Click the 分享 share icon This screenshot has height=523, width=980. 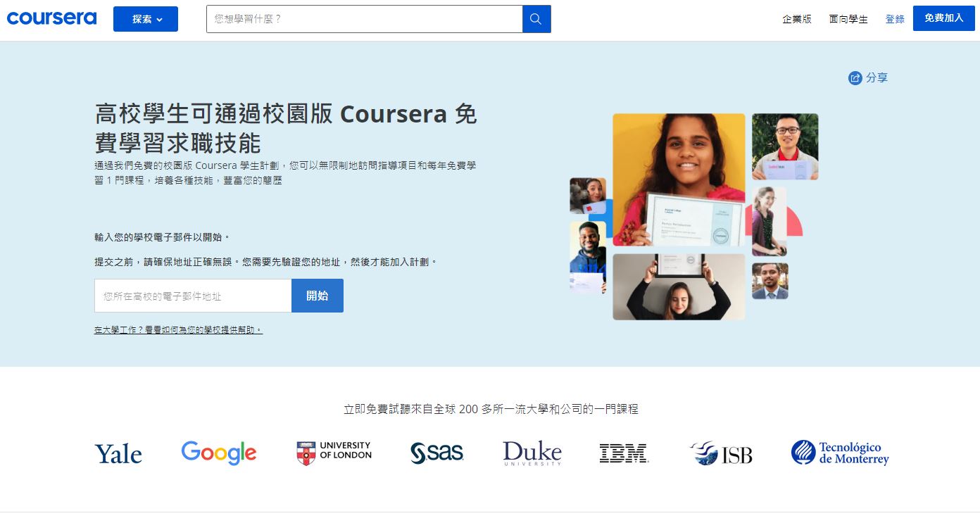pos(855,78)
